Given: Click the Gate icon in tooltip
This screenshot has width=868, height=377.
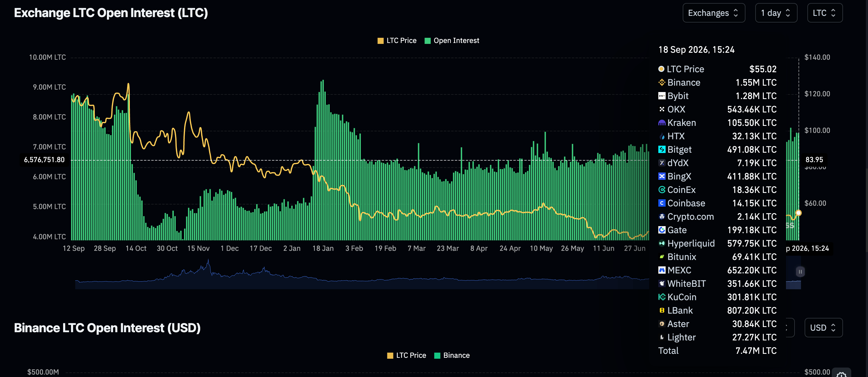Looking at the screenshot, I should (x=662, y=230).
